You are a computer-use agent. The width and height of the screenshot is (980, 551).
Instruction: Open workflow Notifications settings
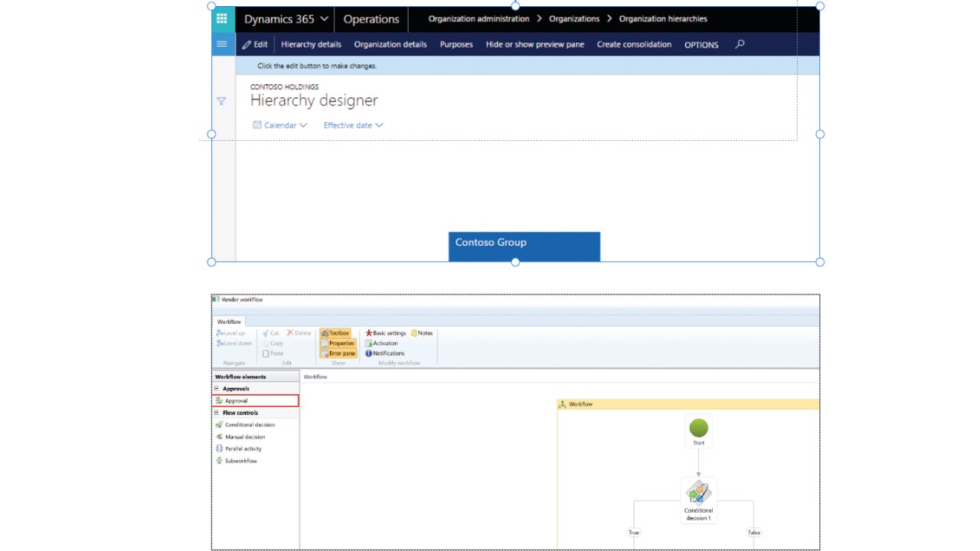(384, 353)
